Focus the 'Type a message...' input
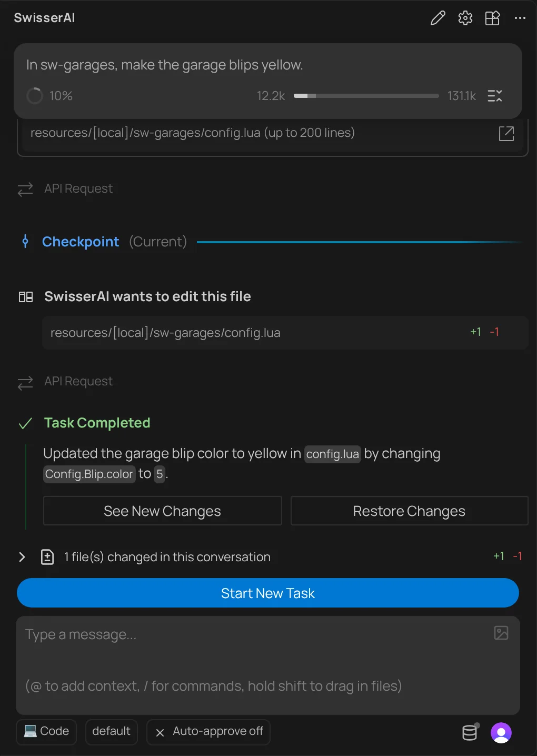Viewport: 537px width, 756px height. click(x=268, y=665)
